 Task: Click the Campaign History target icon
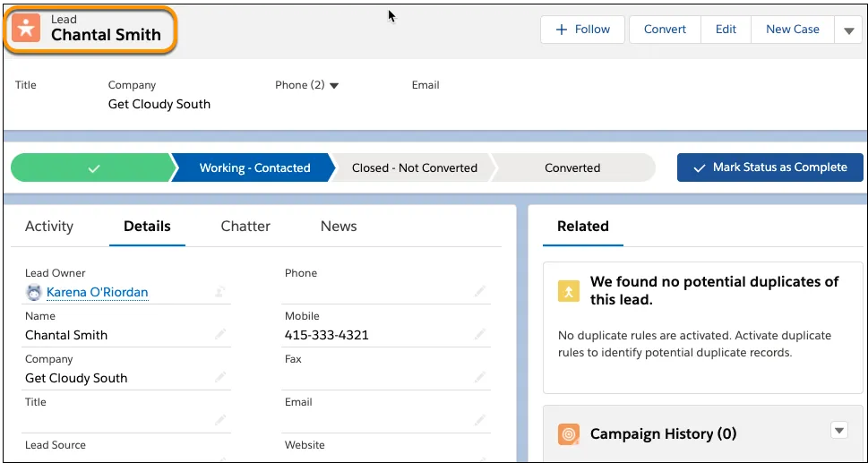click(x=568, y=434)
